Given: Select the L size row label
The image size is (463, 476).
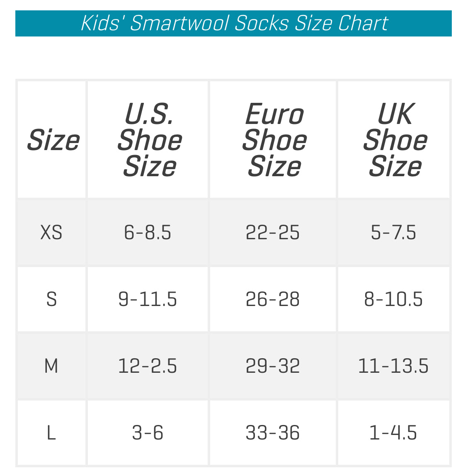Looking at the screenshot, I should pyautogui.click(x=51, y=433).
